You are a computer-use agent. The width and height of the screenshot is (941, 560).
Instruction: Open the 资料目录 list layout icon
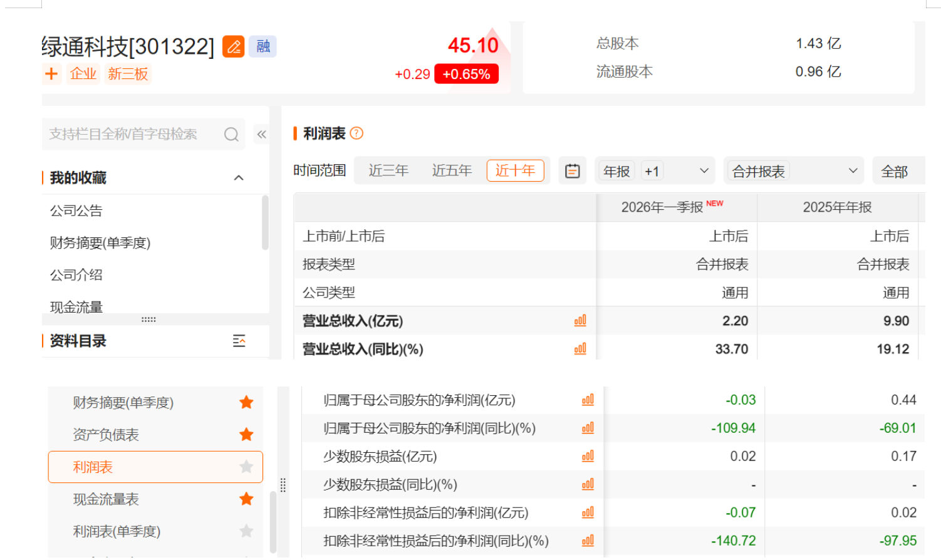pyautogui.click(x=239, y=341)
